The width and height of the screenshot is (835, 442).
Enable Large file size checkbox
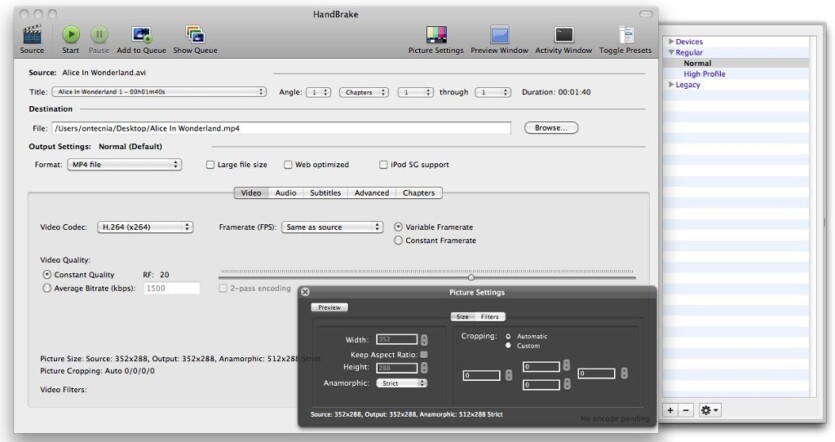point(210,165)
